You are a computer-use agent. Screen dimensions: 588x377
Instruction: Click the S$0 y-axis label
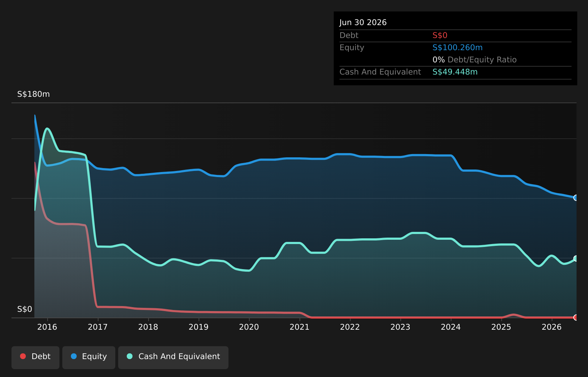25,309
